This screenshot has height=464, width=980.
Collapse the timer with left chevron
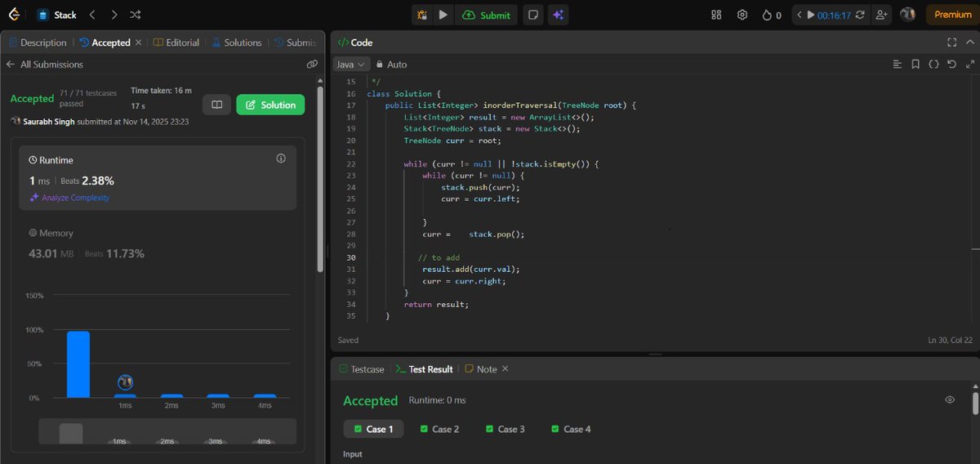point(800,15)
